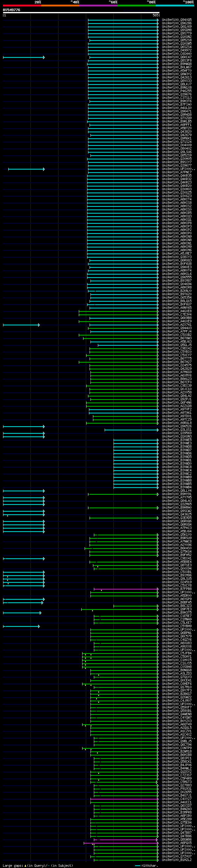
Task: Select hit UniRef100_Q852S8
Action: [177, 40]
